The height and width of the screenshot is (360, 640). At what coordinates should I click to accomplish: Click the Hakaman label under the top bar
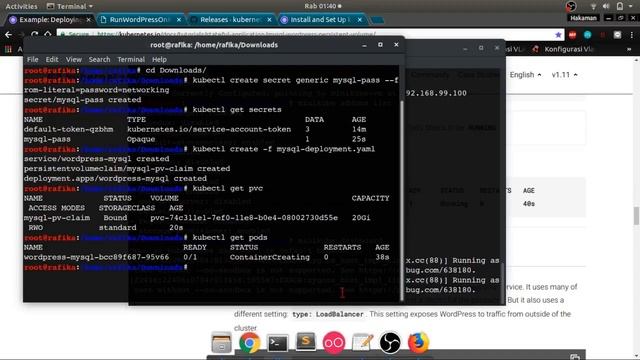[x=583, y=18]
